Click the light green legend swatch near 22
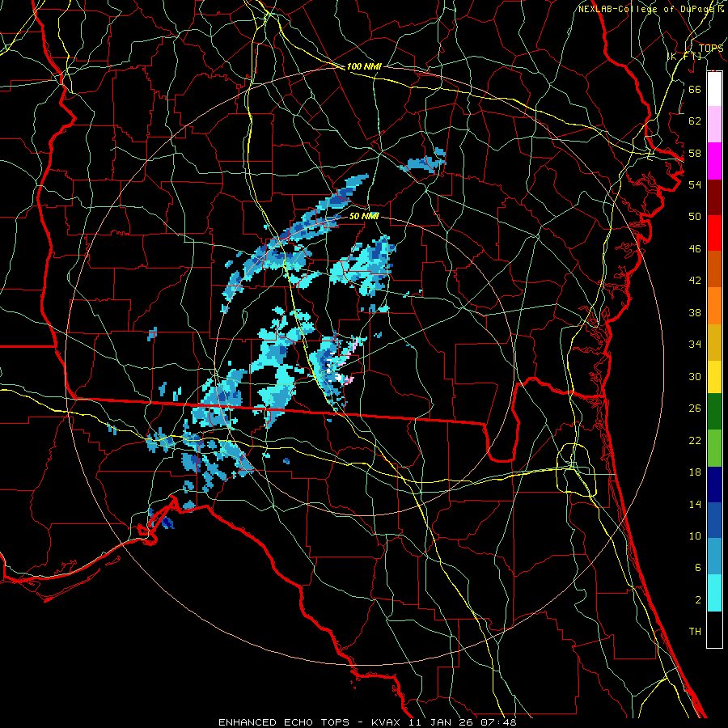 pyautogui.click(x=714, y=448)
